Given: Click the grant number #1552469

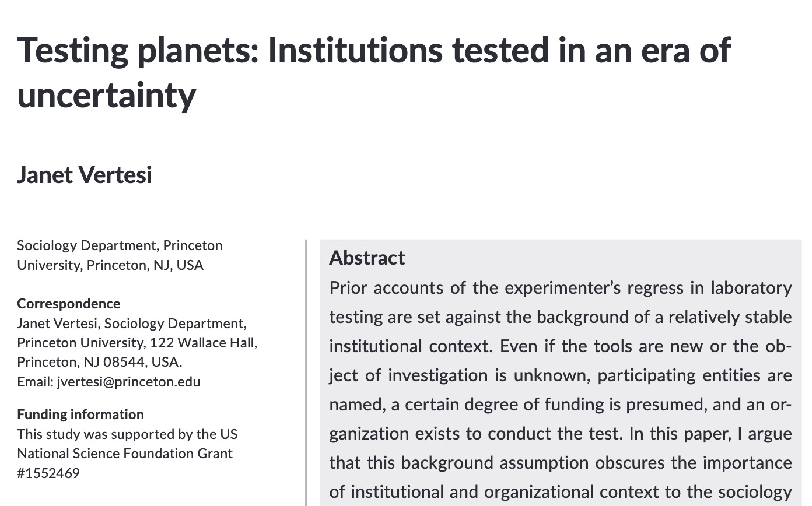Looking at the screenshot, I should pyautogui.click(x=48, y=473).
